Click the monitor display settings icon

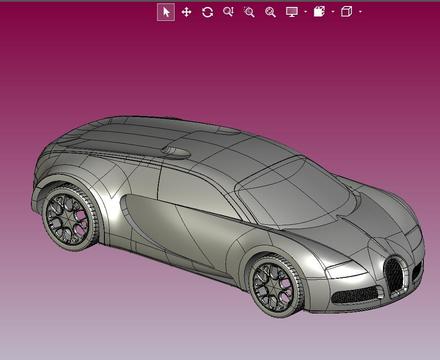click(x=292, y=12)
